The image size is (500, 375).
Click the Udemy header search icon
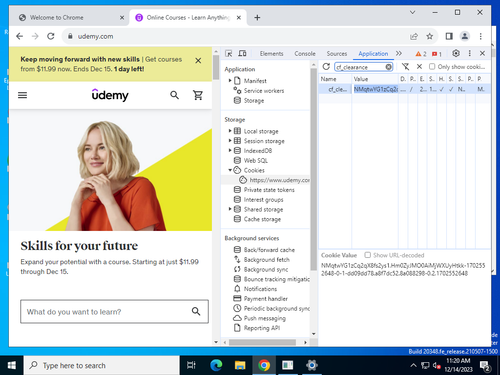coord(174,95)
